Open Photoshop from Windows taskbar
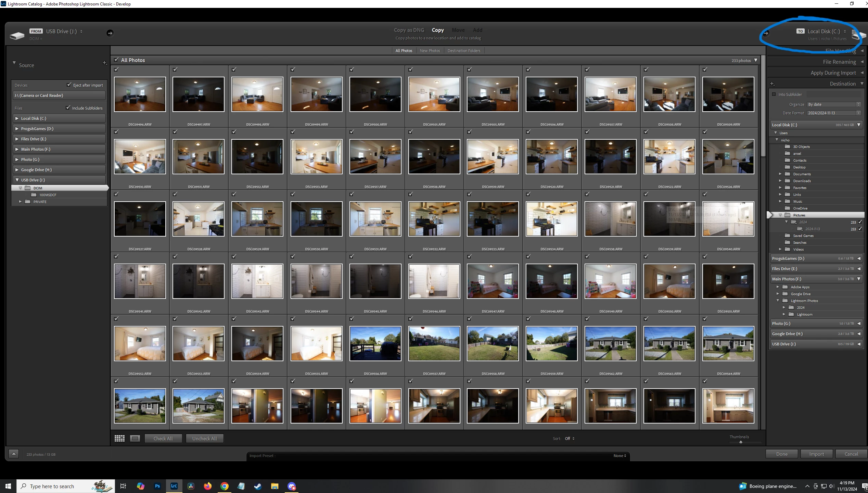The height and width of the screenshot is (493, 868). coord(157,486)
